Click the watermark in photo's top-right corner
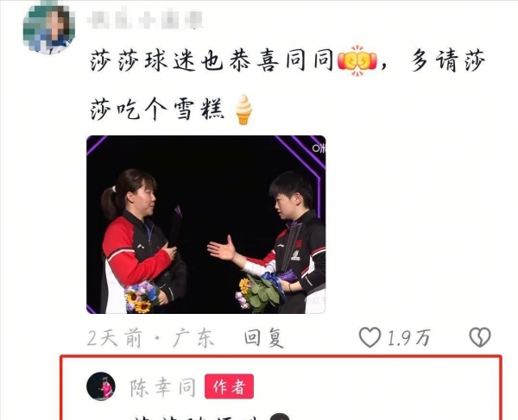 point(319,148)
